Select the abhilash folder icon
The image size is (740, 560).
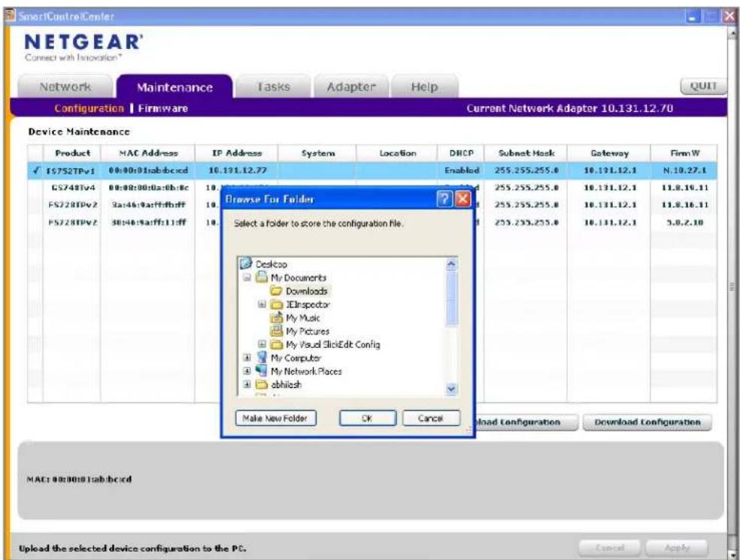coord(262,385)
